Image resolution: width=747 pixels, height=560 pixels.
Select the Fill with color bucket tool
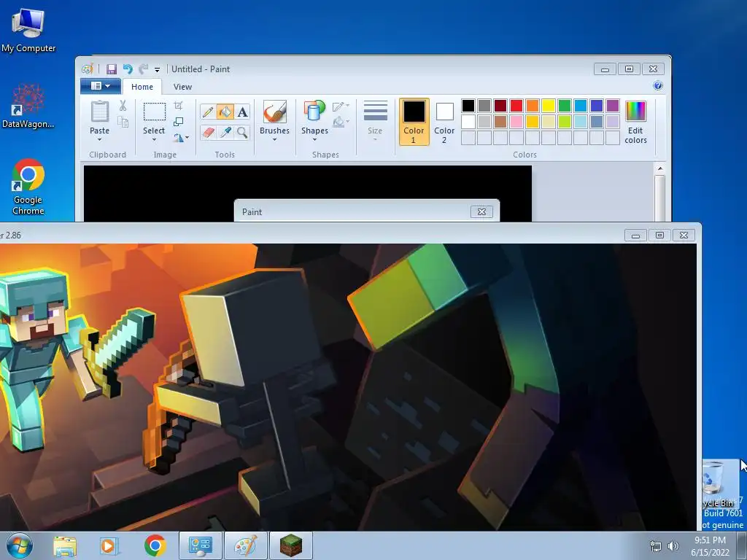[x=225, y=112]
